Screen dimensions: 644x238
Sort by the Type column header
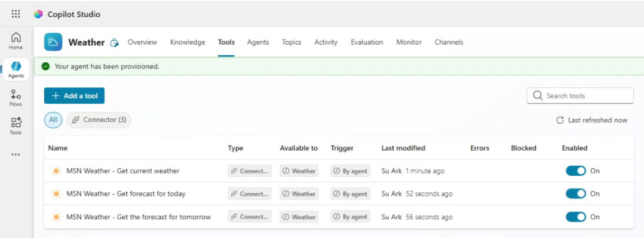click(x=236, y=148)
